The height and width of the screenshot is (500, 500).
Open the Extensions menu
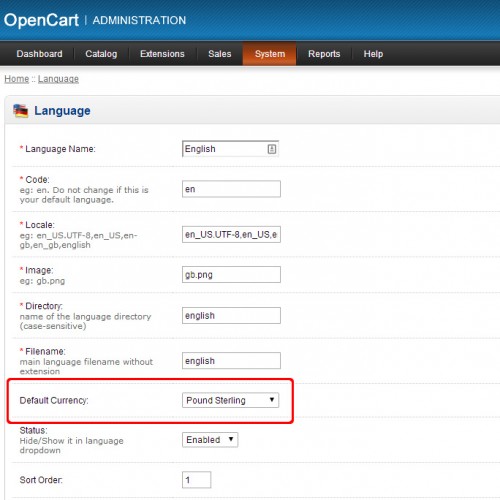(x=162, y=54)
